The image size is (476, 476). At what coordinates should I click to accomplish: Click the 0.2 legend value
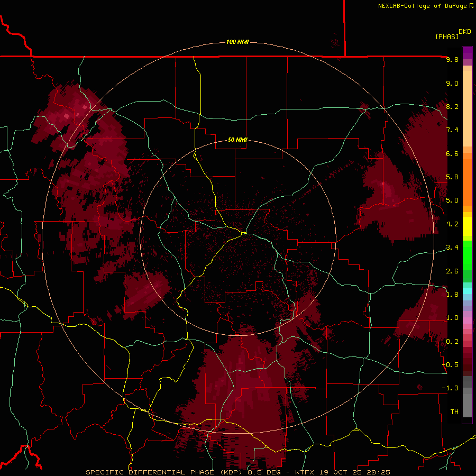point(452,342)
